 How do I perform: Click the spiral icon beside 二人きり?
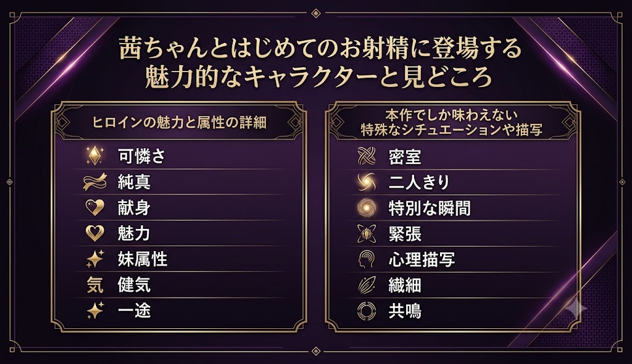(x=367, y=182)
